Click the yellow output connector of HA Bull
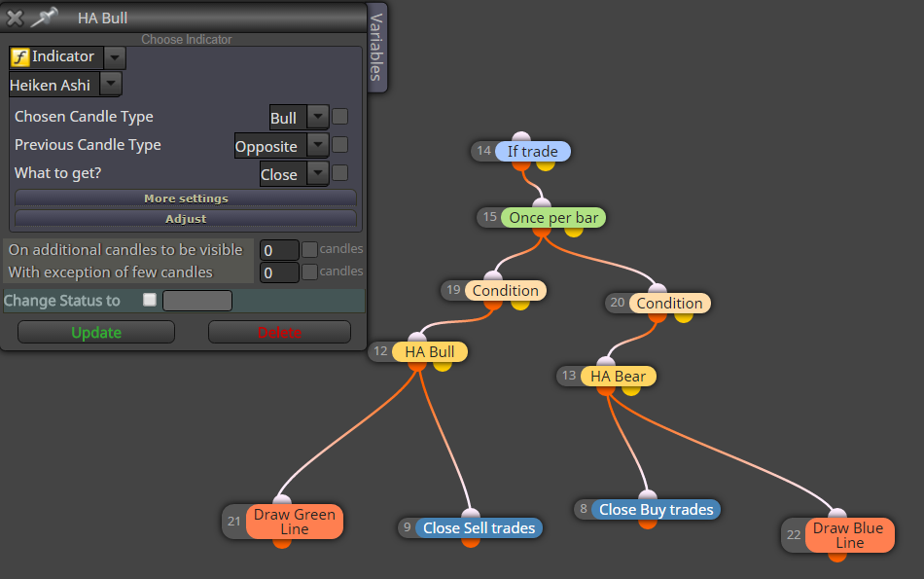Image resolution: width=924 pixels, height=579 pixels. click(x=442, y=366)
